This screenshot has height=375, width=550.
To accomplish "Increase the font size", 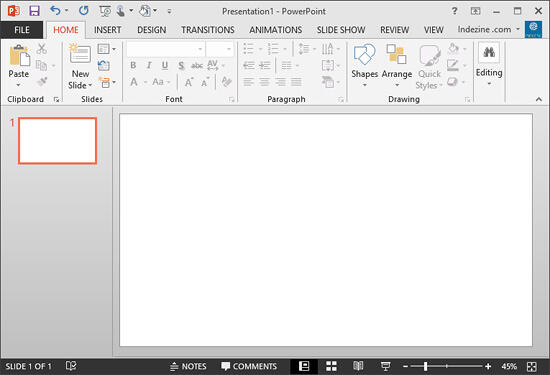I will (189, 82).
